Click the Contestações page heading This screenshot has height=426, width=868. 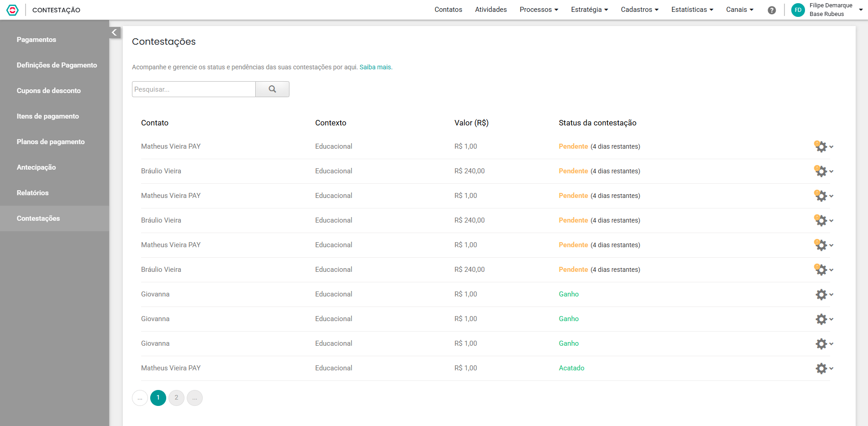pyautogui.click(x=164, y=42)
